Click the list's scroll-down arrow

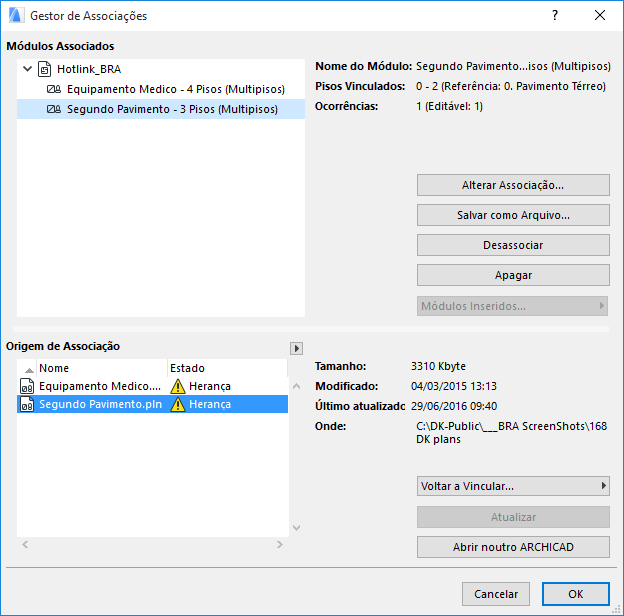(x=296, y=528)
